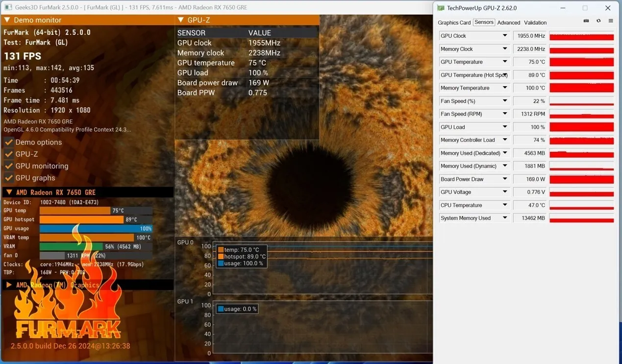
Task: Open the GPU Clock sensor dropdown
Action: click(x=505, y=36)
